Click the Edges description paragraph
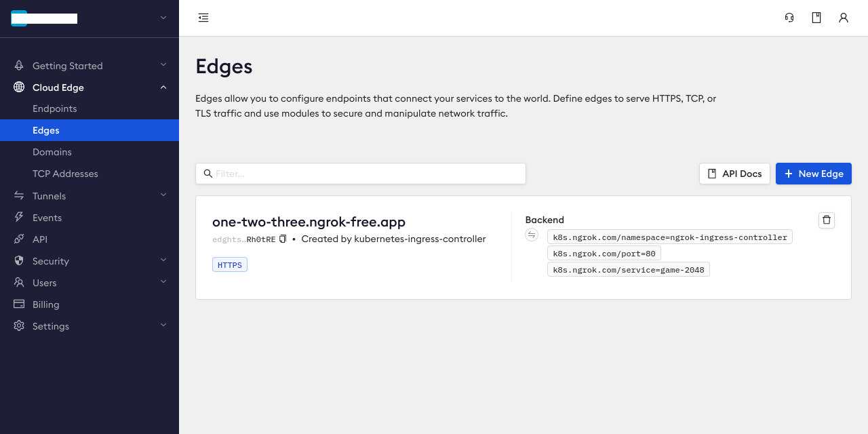Viewport: 868px width, 434px height. 456,106
